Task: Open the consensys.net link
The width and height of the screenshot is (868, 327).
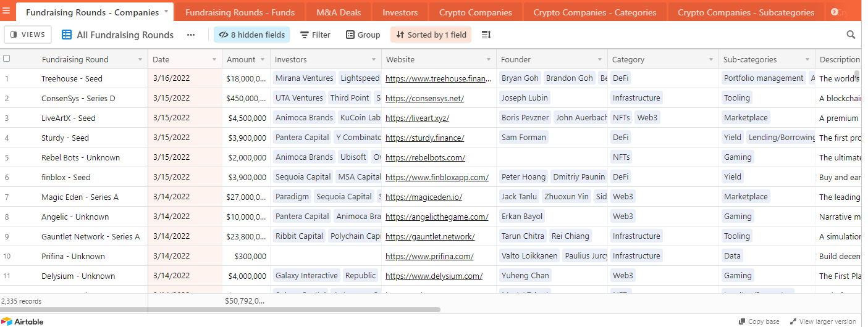Action: (x=424, y=98)
